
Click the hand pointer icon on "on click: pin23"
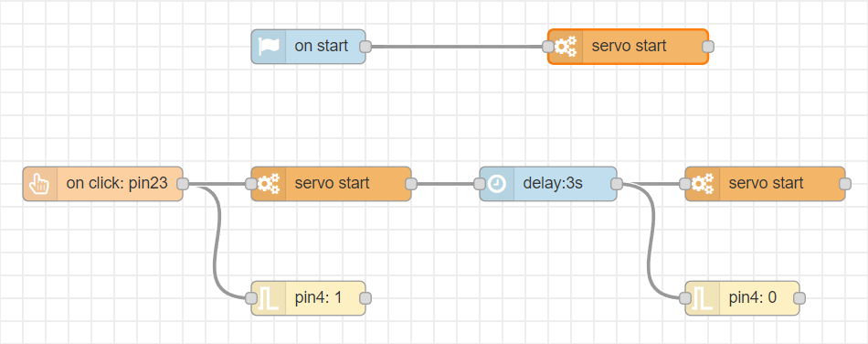[x=40, y=183]
